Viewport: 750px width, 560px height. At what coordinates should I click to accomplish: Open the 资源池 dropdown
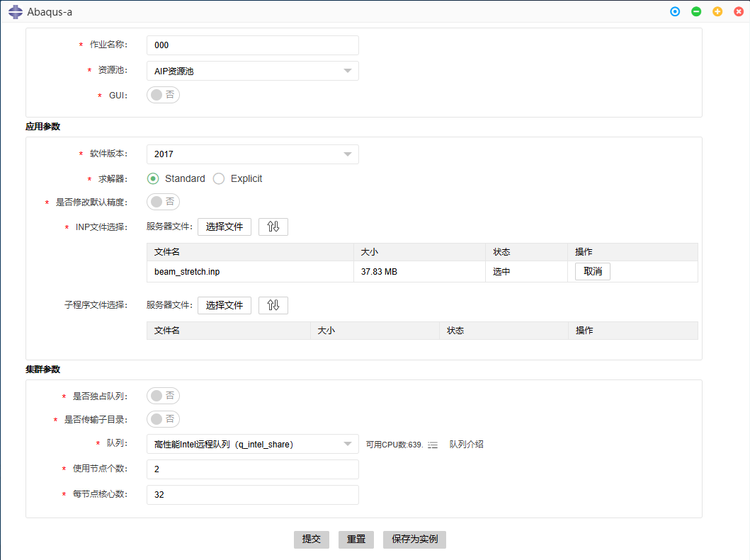click(253, 71)
